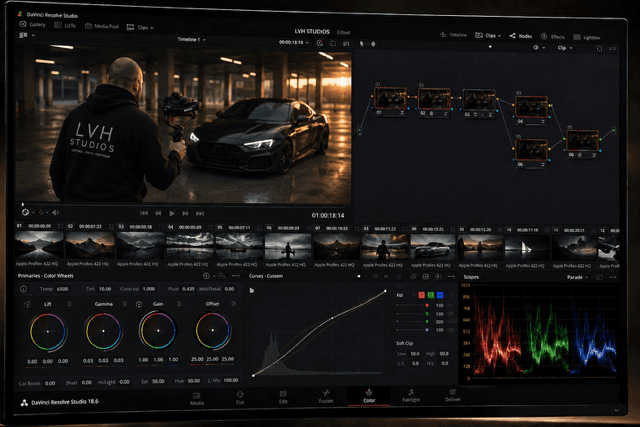
Task: Toggle the audio mute speaker icon
Action: coord(55,212)
